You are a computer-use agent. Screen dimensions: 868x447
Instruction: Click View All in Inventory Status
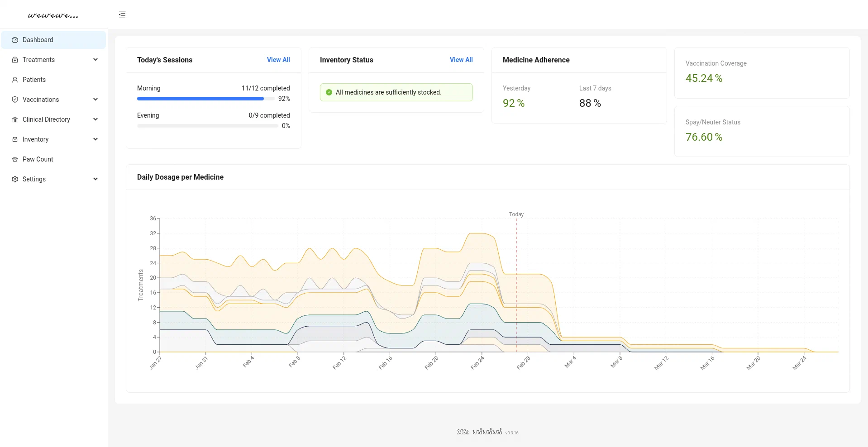pos(461,60)
